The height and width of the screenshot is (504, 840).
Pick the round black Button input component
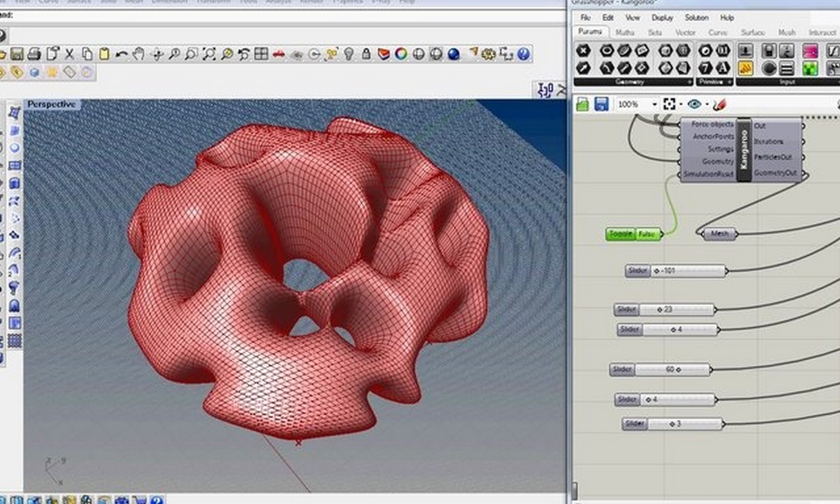pyautogui.click(x=769, y=68)
